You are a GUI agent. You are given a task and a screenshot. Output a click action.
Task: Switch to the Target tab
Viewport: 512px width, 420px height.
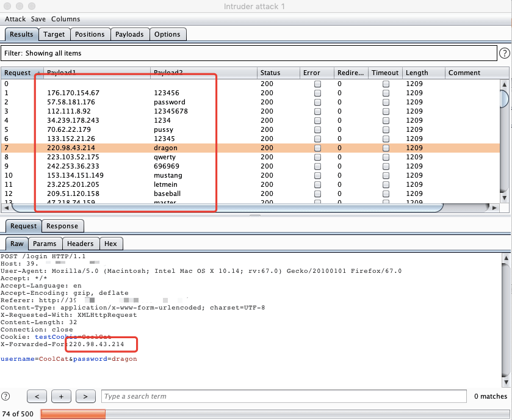pyautogui.click(x=54, y=34)
